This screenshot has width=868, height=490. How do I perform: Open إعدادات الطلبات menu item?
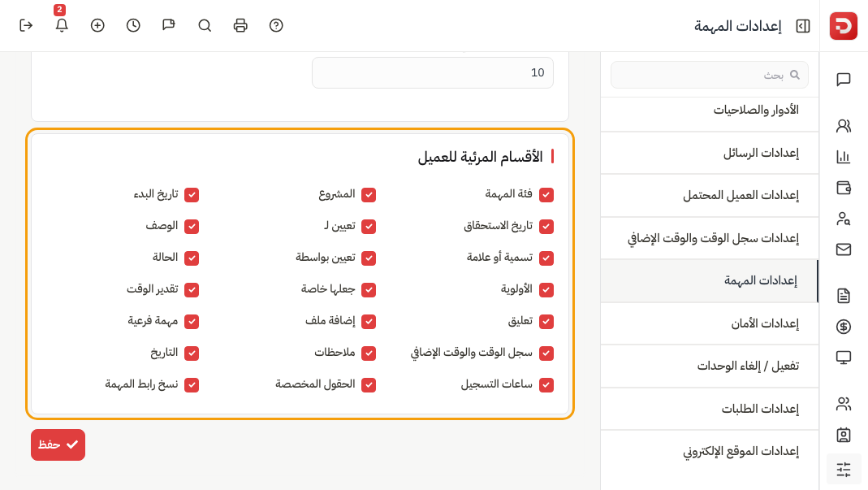coord(710,409)
